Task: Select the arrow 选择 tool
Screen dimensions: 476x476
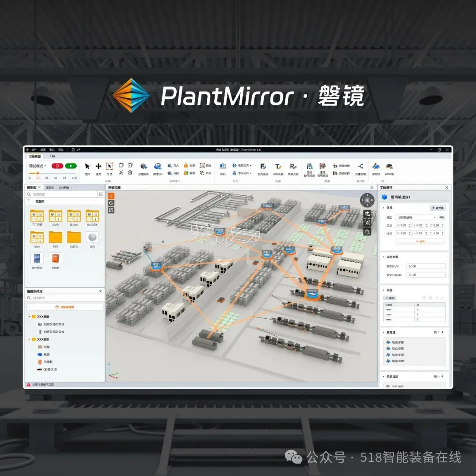Action: pyautogui.click(x=87, y=167)
